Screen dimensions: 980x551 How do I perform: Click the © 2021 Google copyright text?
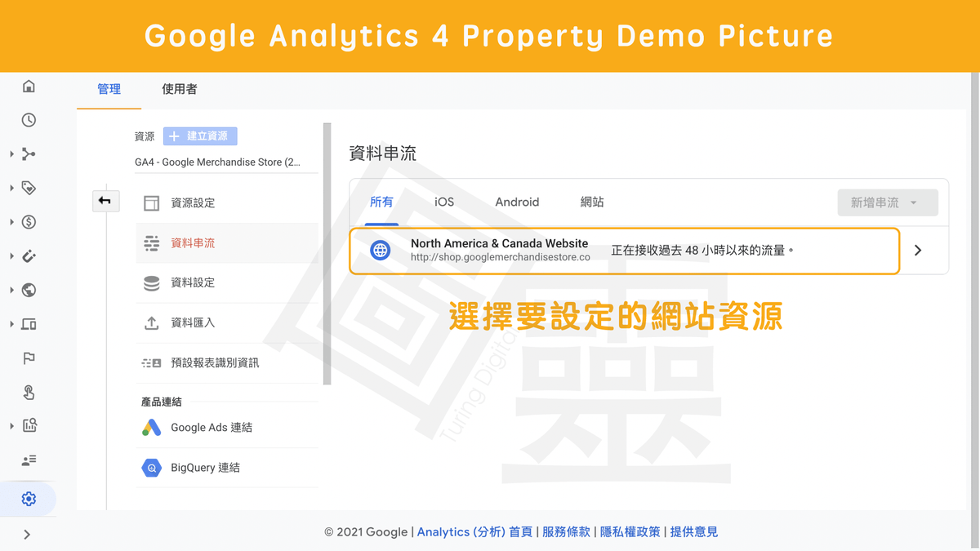coord(366,532)
